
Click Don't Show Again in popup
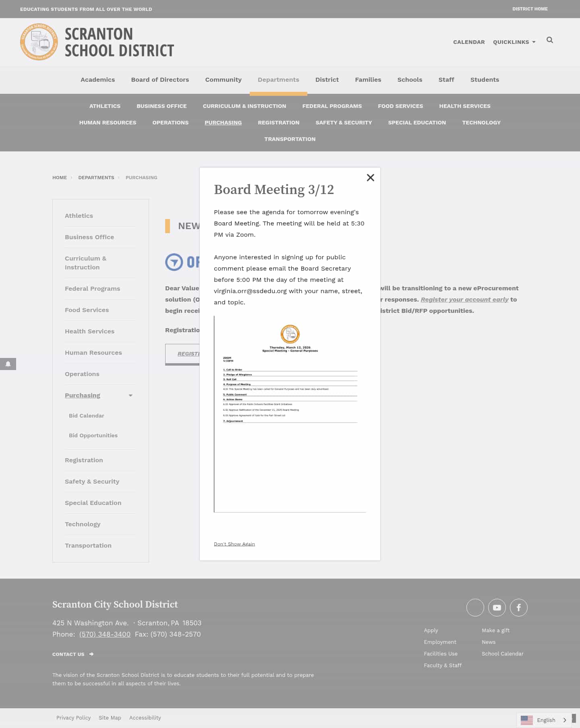point(234,544)
